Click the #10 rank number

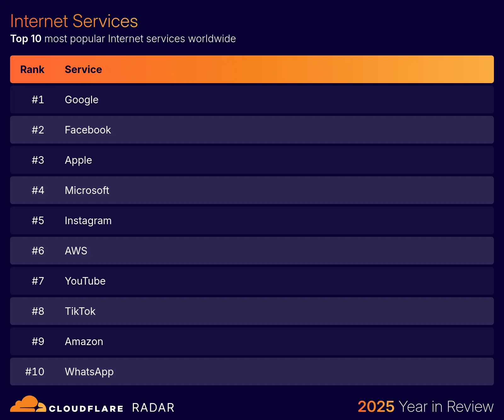(x=35, y=372)
